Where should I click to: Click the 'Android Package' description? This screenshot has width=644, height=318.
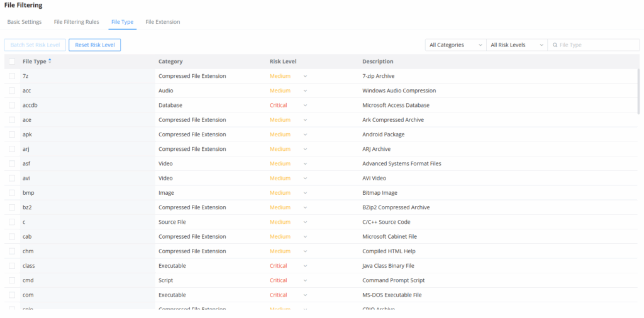pyautogui.click(x=383, y=134)
